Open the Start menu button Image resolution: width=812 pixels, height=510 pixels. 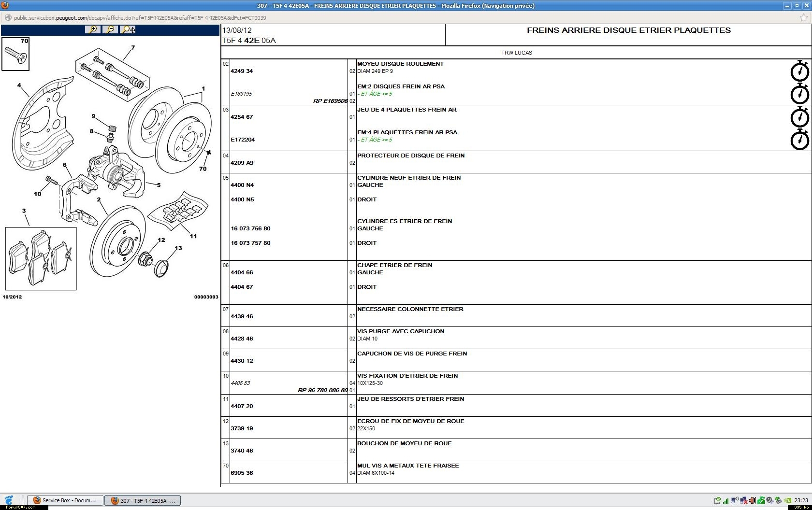click(9, 500)
